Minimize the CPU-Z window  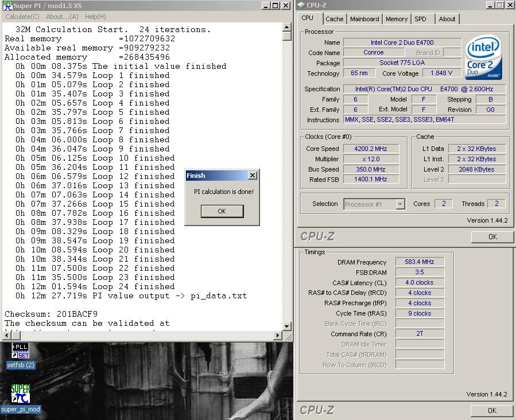[x=490, y=5]
